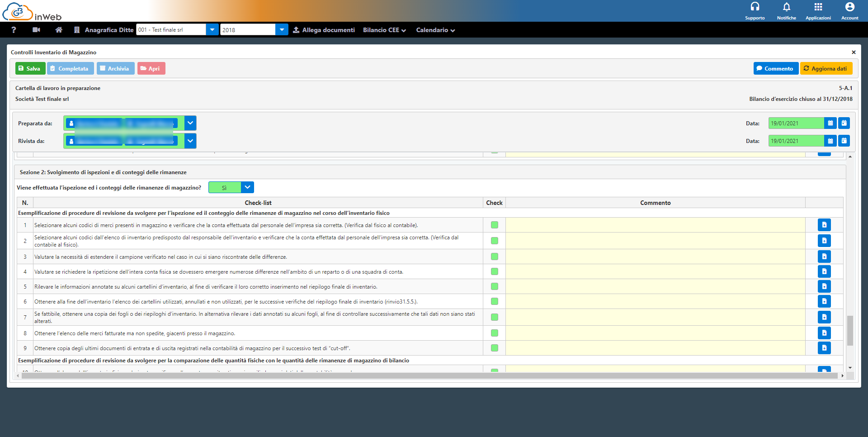This screenshot has width=868, height=437.
Task: Open the inspection Sì answer dropdown
Action: coord(247,187)
